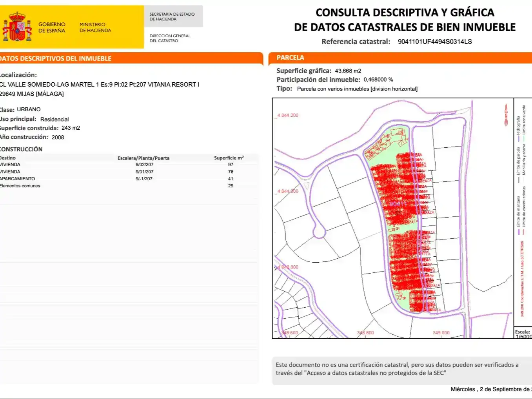This screenshot has width=532, height=399.
Task: Select the participation value '0,468000 %'
Action: pyautogui.click(x=378, y=80)
